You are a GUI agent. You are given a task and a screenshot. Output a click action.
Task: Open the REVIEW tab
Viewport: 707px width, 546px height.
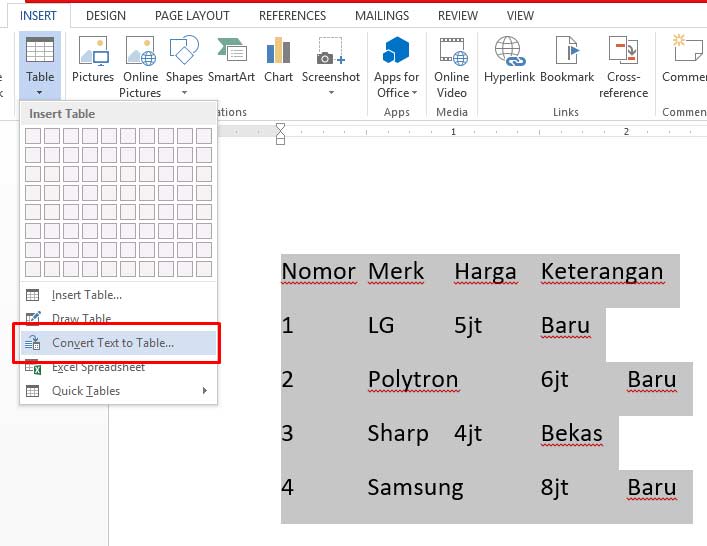click(458, 16)
